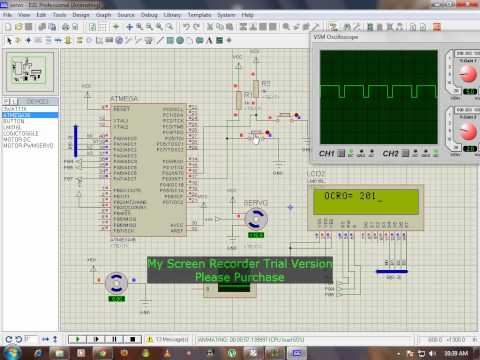Screen dimensions: 480x360
Task: Select the highlighted ATMEGA device entry
Action: [x=30, y=115]
